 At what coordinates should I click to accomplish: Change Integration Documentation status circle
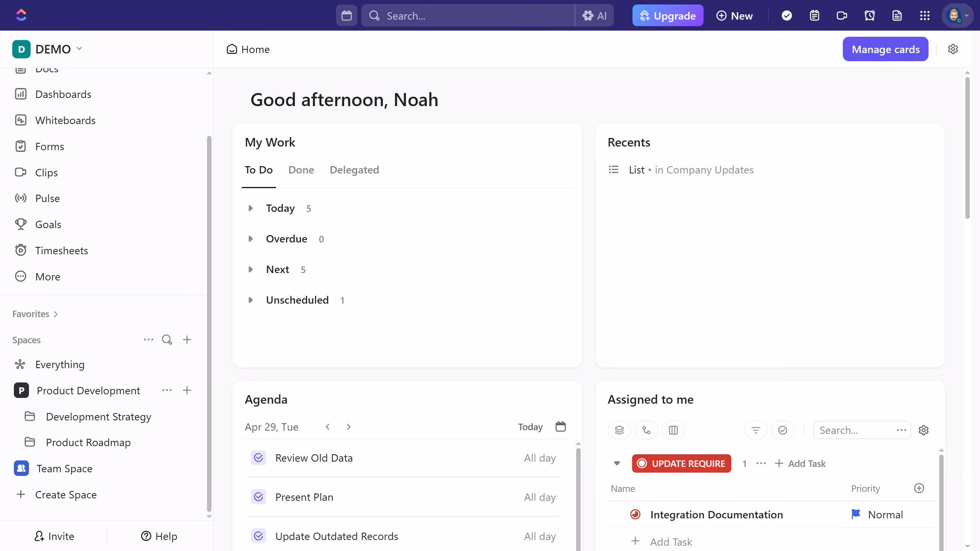pos(635,514)
